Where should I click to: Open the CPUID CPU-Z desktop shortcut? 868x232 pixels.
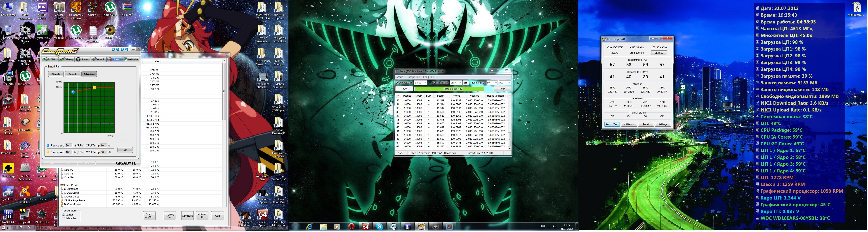pos(42,10)
